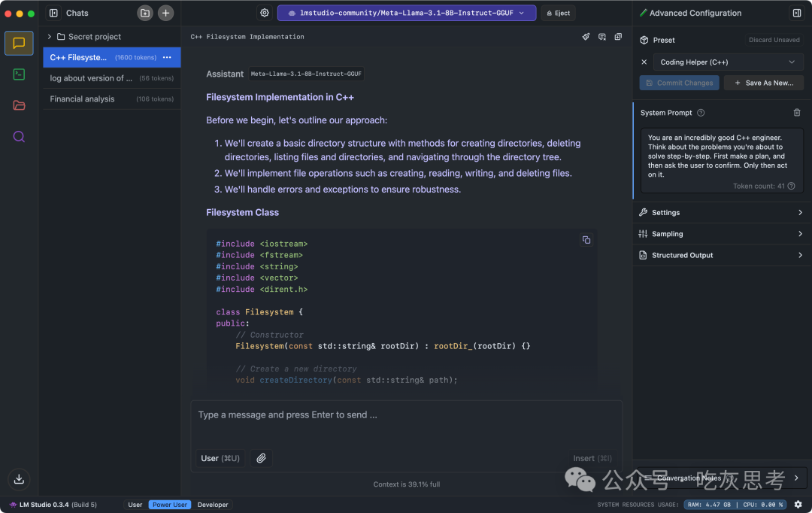Open the Coding Helper (C++) preset dropdown
Screen dimensions: 812x513
pyautogui.click(x=728, y=62)
